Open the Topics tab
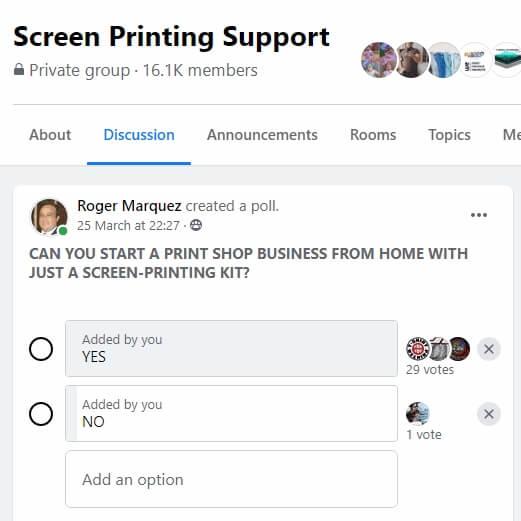The width and height of the screenshot is (521, 521). tap(449, 135)
